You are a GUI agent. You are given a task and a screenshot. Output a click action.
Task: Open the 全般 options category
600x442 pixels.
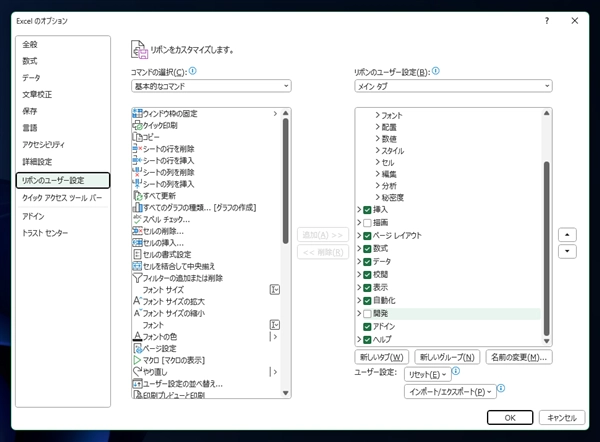pyautogui.click(x=63, y=44)
